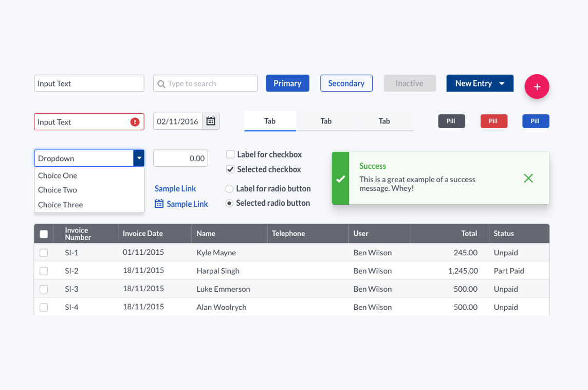This screenshot has width=588, height=390.
Task: Focus the 0.00 numeric input field
Action: coord(180,158)
